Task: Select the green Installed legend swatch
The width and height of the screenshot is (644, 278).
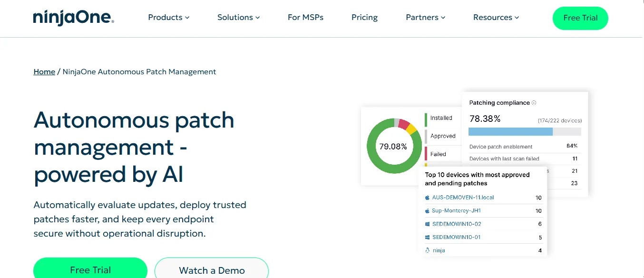Action: (426, 119)
